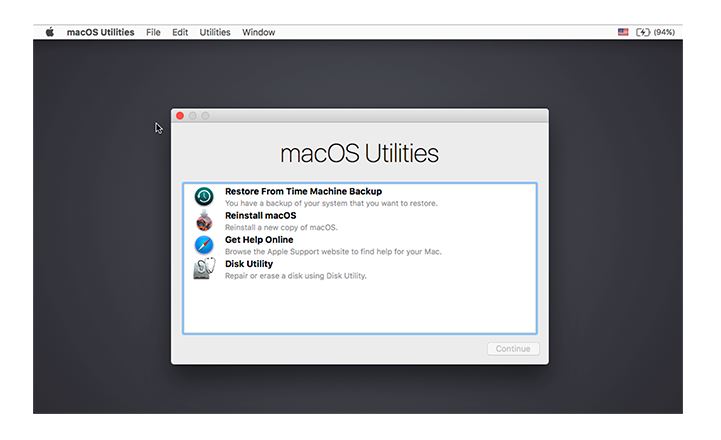
Task: Click 'Browse the Apple Support website' description
Action: tap(333, 251)
